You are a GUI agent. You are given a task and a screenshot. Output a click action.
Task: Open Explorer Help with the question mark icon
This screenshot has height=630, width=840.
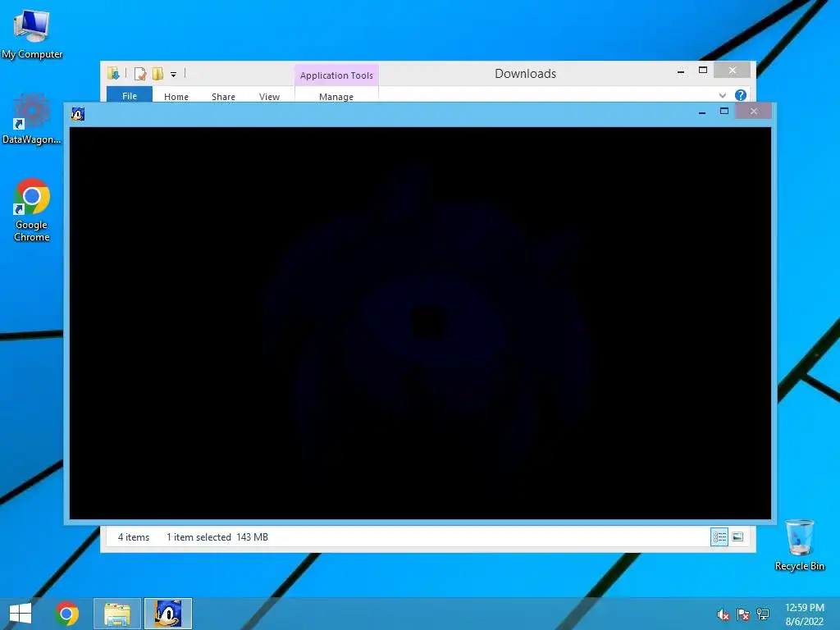pyautogui.click(x=741, y=95)
